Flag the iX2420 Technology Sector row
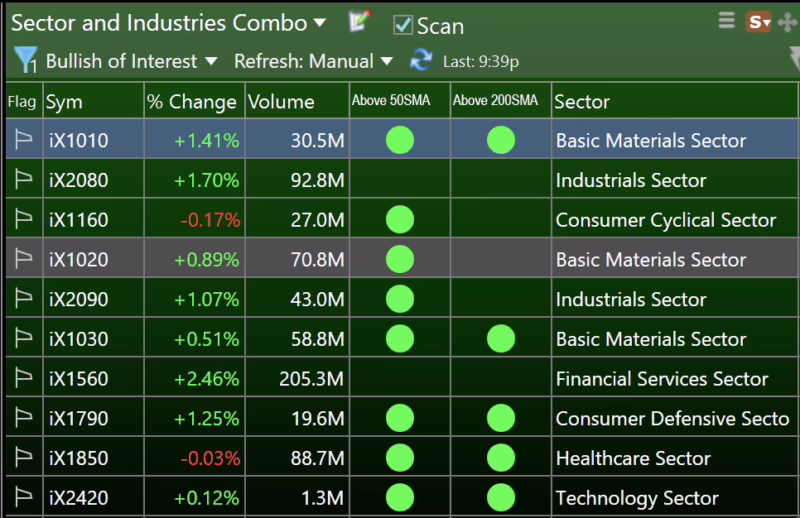 coord(23,498)
